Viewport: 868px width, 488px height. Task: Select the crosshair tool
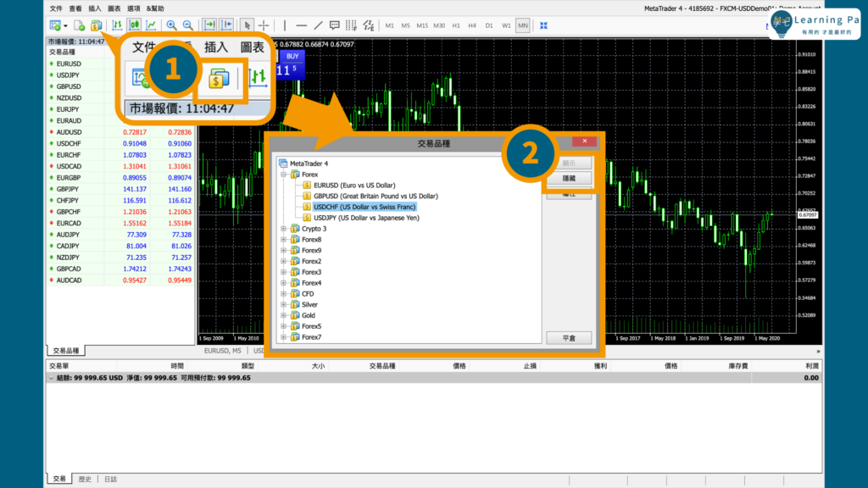264,25
